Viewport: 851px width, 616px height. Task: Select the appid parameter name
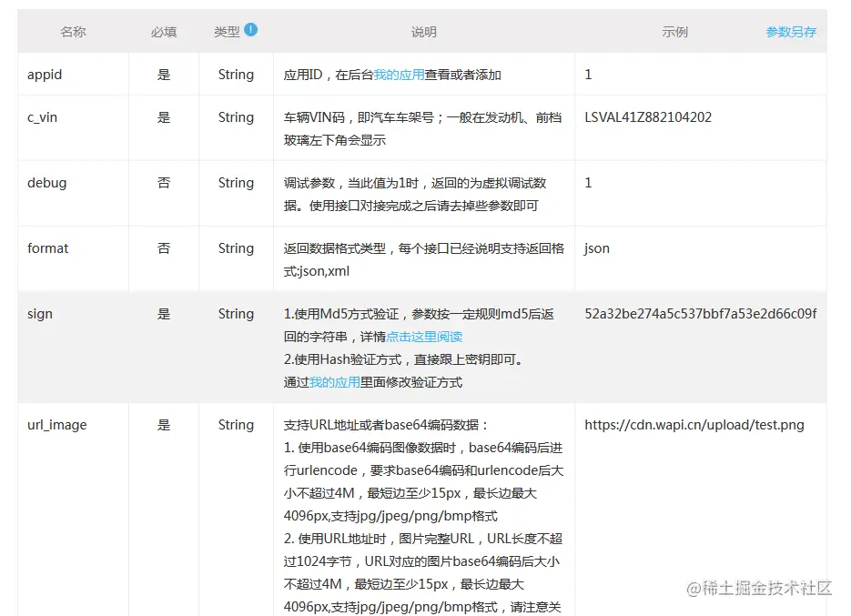(45, 75)
